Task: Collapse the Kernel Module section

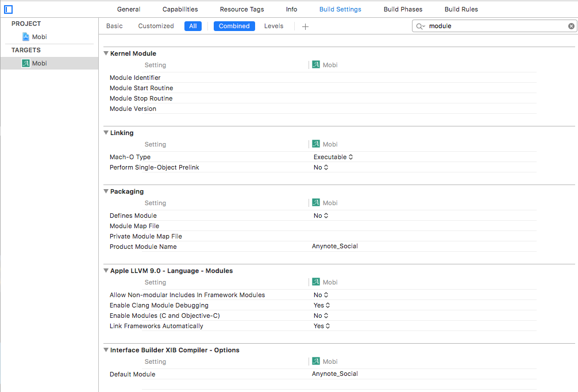Action: coord(106,53)
